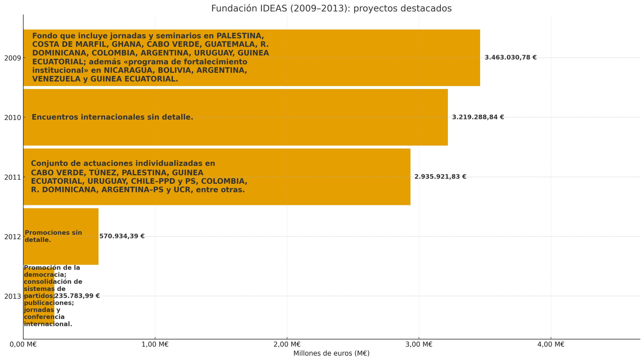Screen dimensions: 644x361
Task: Click the 3.463.030,78 € value label
Action: pyautogui.click(x=510, y=58)
